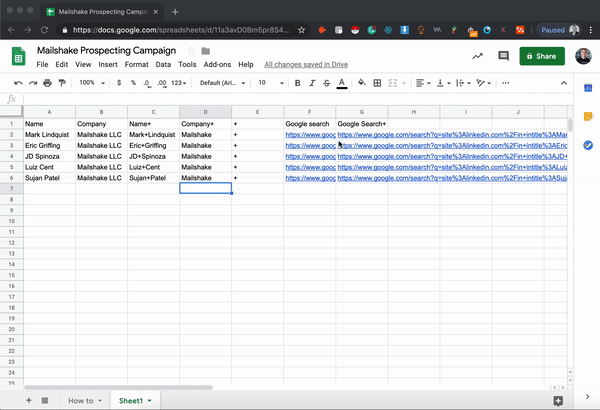
Task: Format as currency with the dollar icon
Action: 119,83
